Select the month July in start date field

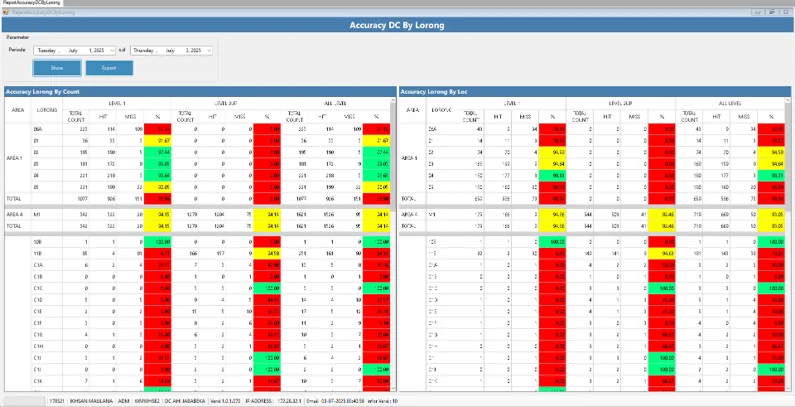(73, 50)
